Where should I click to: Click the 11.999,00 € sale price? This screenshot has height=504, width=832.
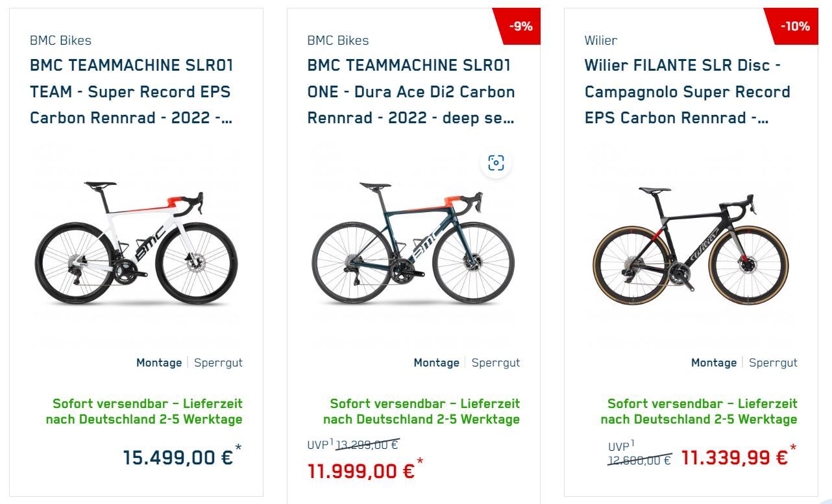click(361, 471)
